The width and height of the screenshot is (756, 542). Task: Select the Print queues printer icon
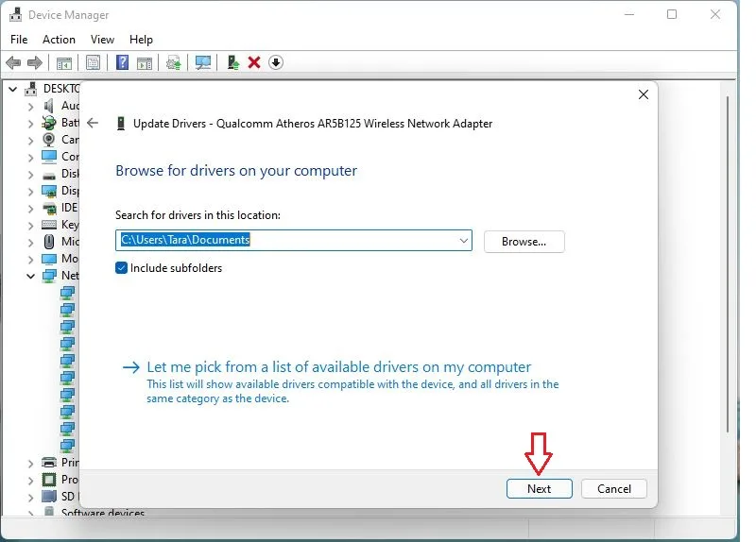49,463
